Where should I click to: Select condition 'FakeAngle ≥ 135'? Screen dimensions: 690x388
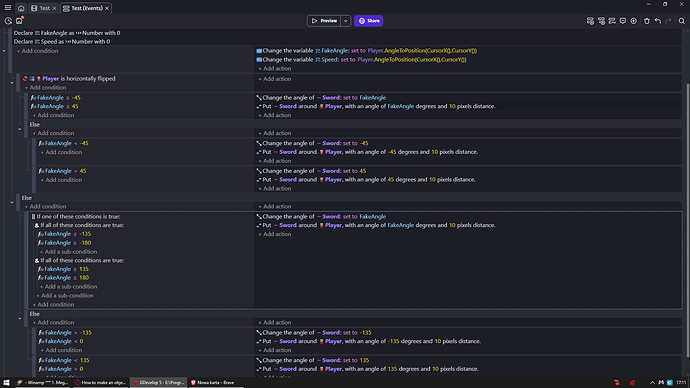coord(63,269)
